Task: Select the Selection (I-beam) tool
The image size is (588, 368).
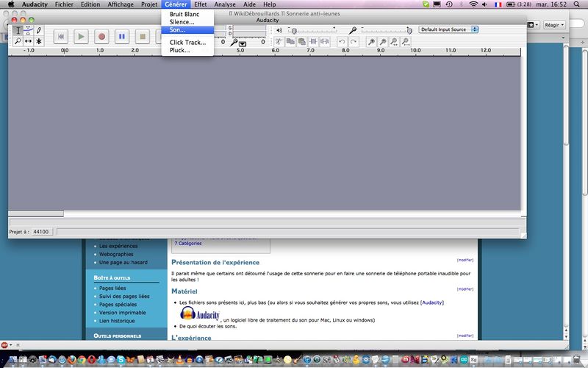Action: point(18,31)
